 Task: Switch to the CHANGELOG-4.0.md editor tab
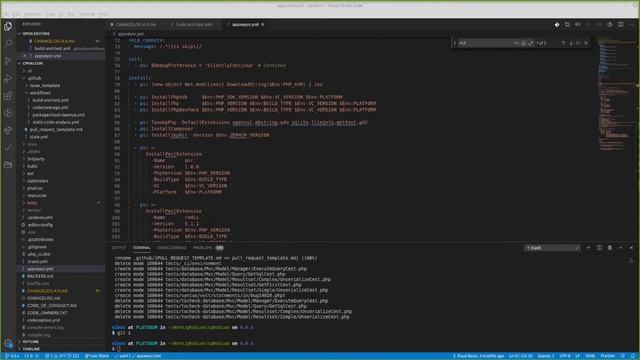pyautogui.click(x=136, y=24)
